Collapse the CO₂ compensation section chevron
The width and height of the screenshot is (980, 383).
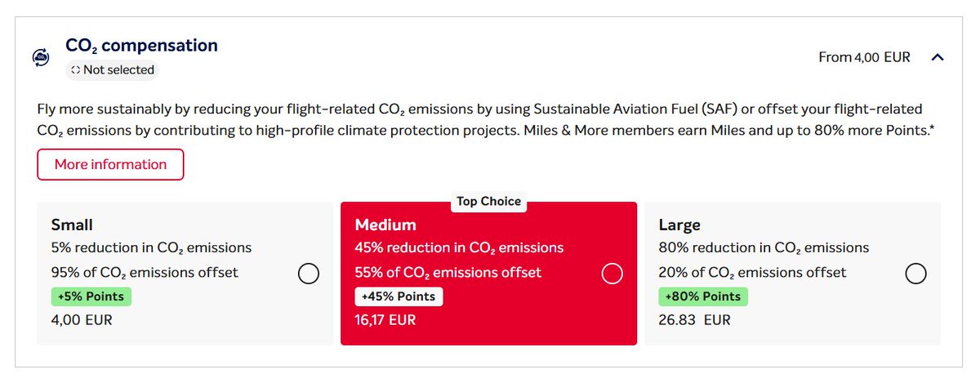pyautogui.click(x=938, y=57)
